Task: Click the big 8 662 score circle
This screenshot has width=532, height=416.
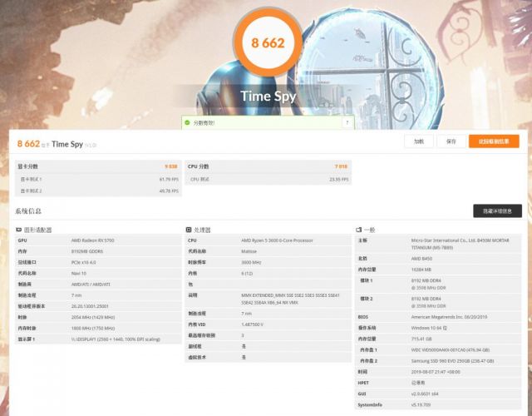Action: [268, 42]
